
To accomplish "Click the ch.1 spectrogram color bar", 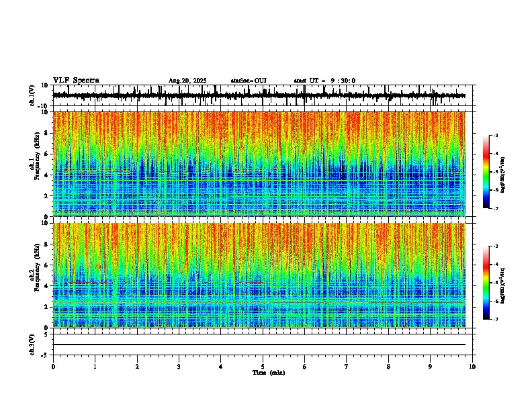I will coord(486,172).
